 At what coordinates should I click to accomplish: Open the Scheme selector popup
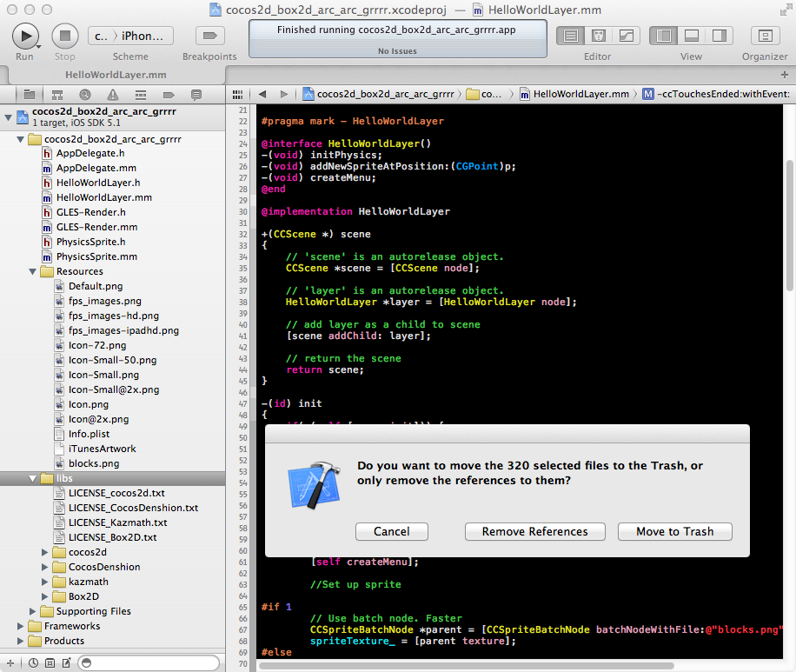click(130, 36)
